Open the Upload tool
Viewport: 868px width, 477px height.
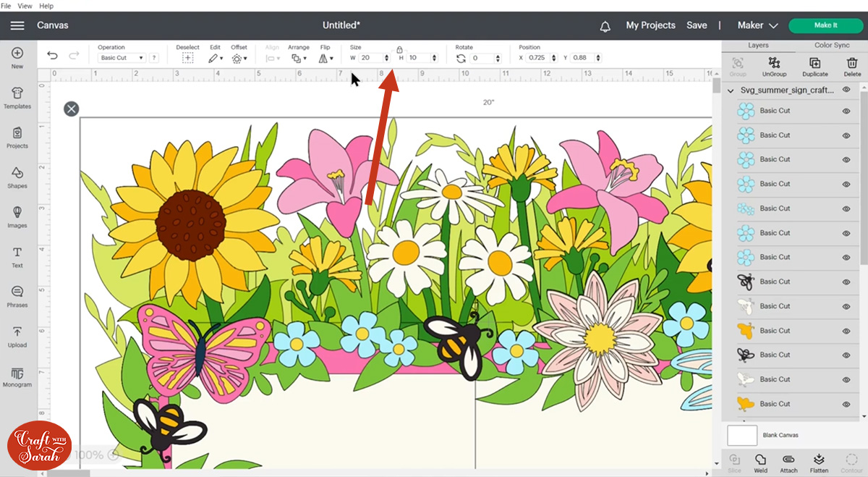tap(17, 336)
